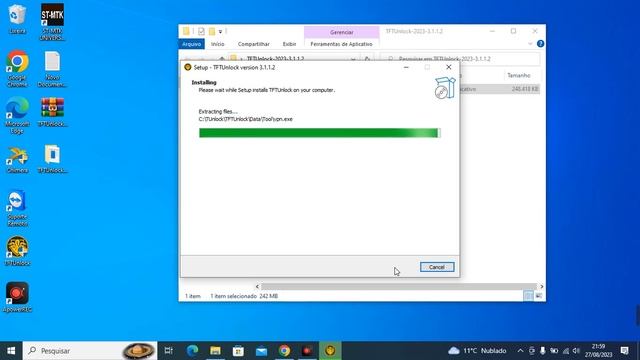Image resolution: width=640 pixels, height=360 pixels.
Task: Cancel the TFTUnlock installation
Action: tap(437, 267)
